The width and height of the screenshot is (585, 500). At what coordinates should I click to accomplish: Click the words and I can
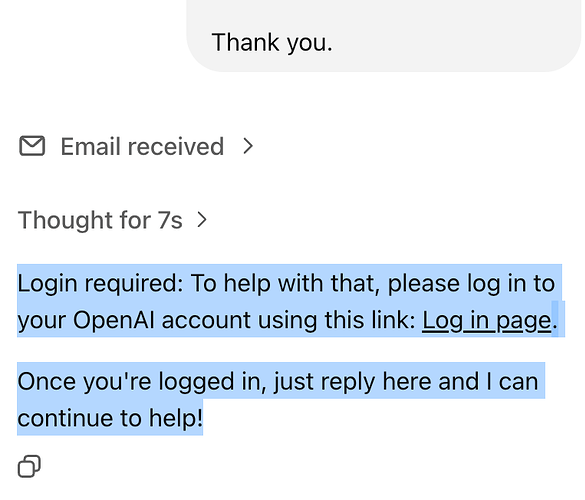point(488,382)
